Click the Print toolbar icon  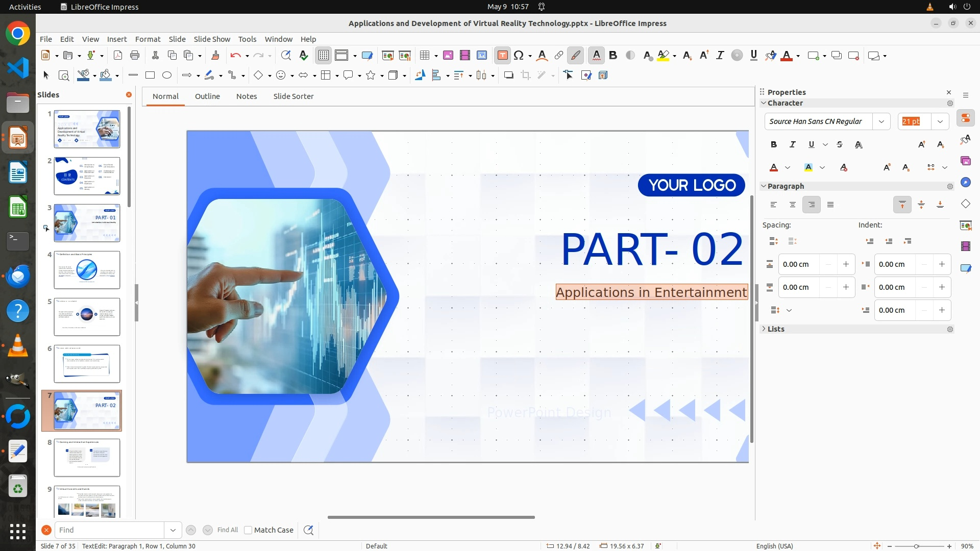[x=135, y=56]
